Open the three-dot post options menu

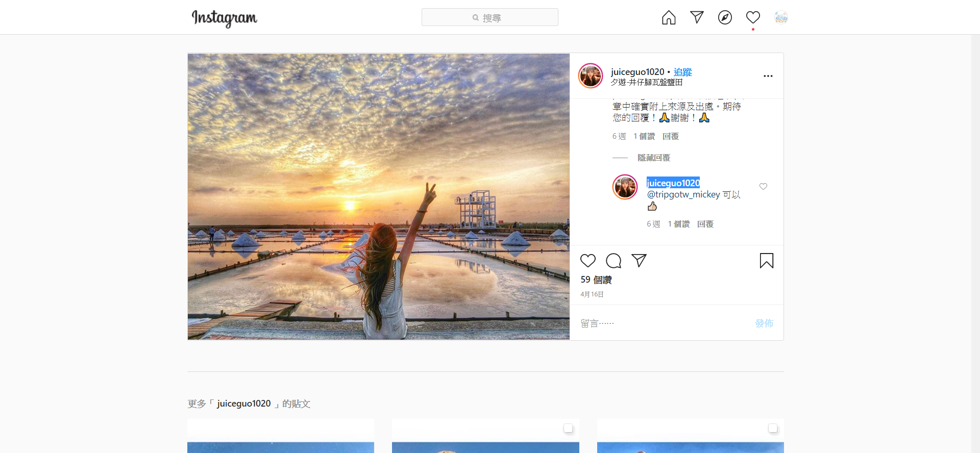[x=768, y=76]
